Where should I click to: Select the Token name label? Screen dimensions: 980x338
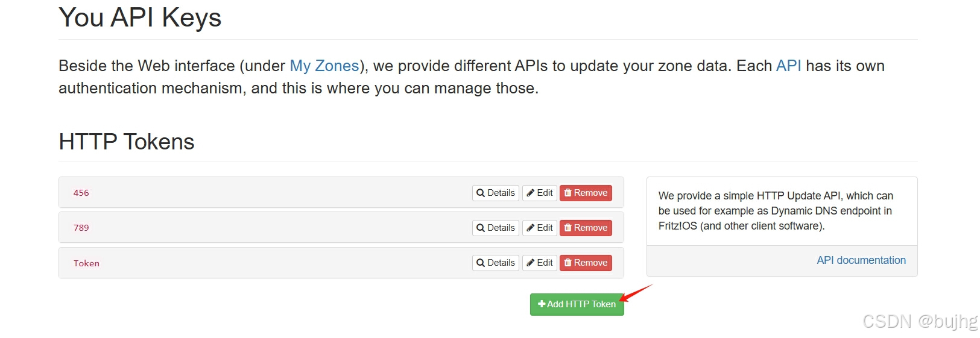[86, 263]
